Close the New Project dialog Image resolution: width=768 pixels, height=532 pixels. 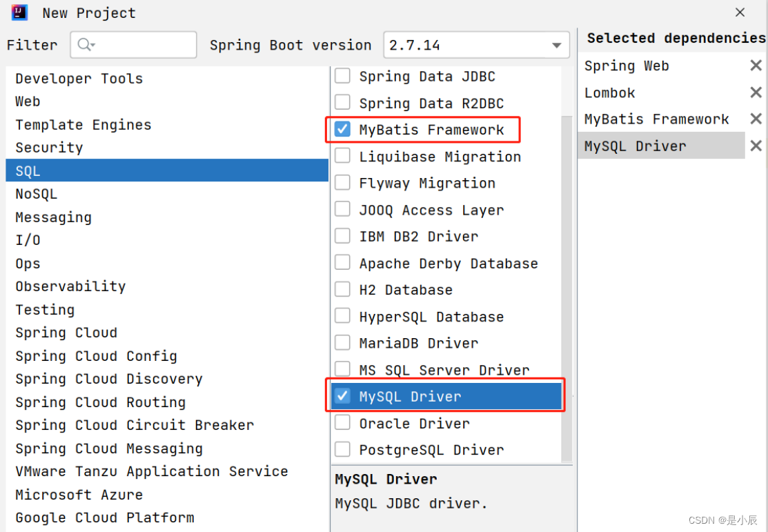pyautogui.click(x=740, y=12)
